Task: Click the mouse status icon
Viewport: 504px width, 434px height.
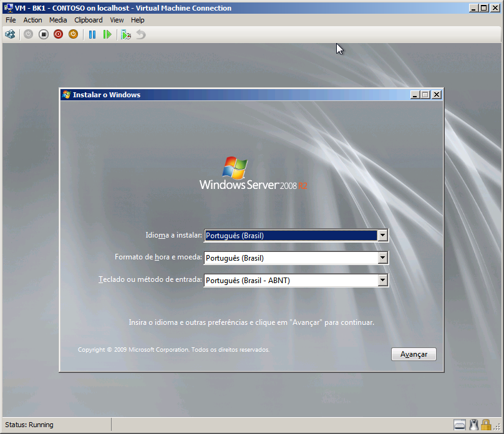Action: coord(474,425)
